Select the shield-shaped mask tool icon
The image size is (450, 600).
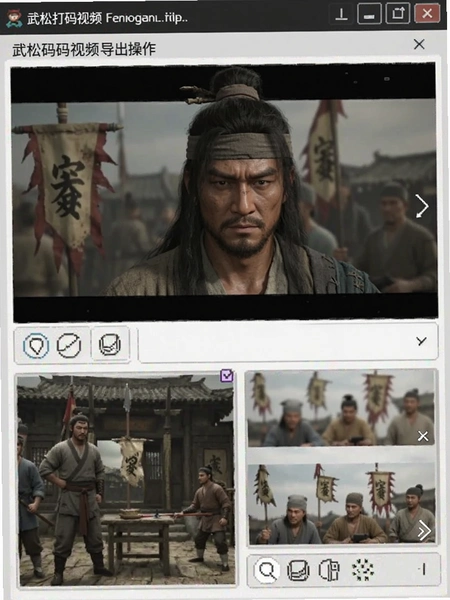(x=36, y=346)
